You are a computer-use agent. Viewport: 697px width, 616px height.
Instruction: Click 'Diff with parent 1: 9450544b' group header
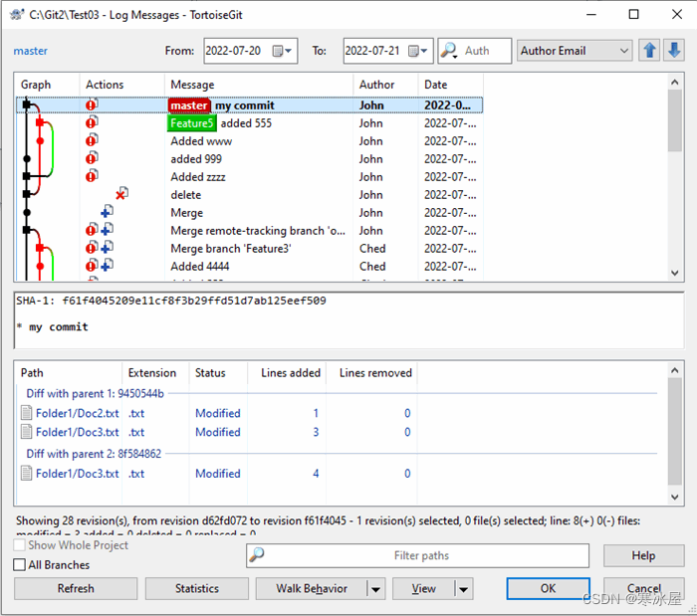(x=96, y=393)
